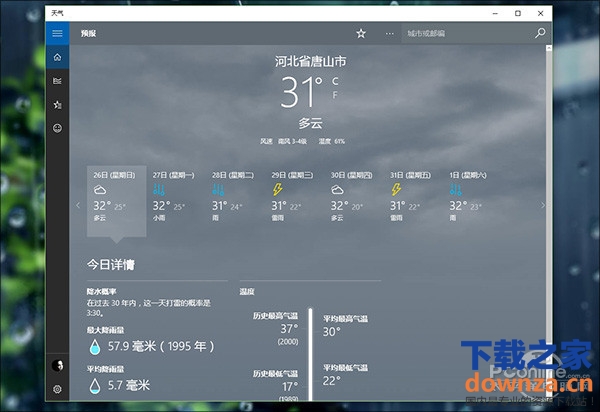The height and width of the screenshot is (412, 600).
Task: Select the 27日 forecast day card
Action: [176, 201]
